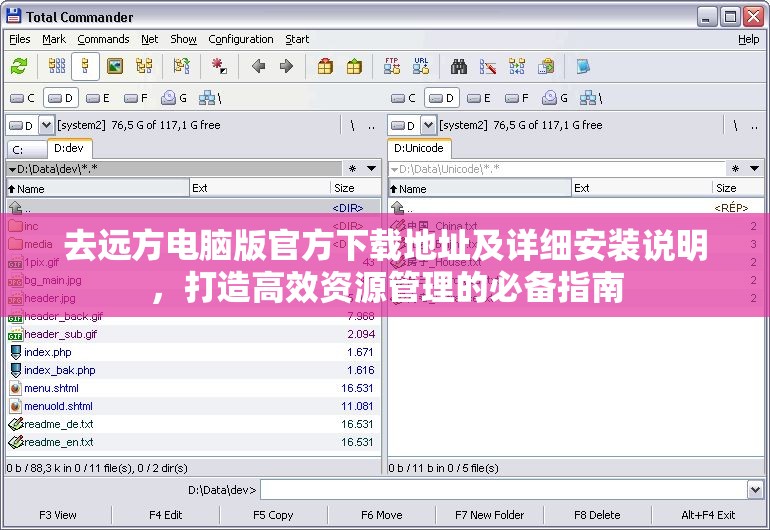
Task: Open the Commands menu
Action: (x=103, y=39)
